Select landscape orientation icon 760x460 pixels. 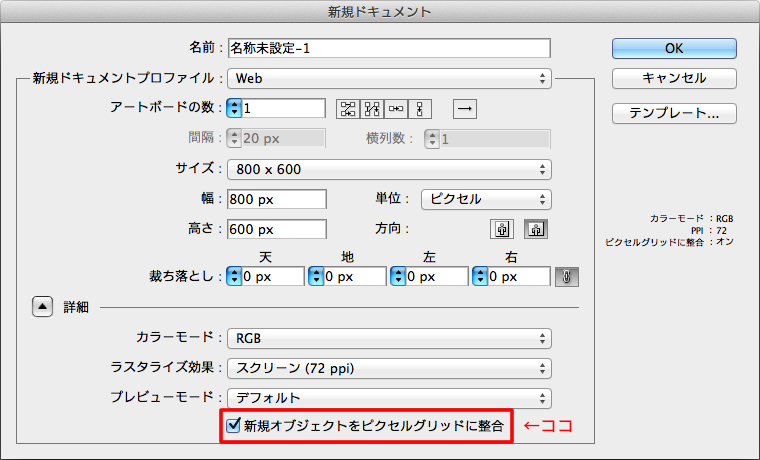click(536, 229)
